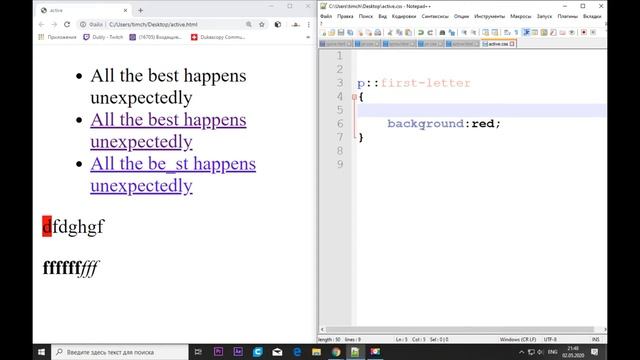The height and width of the screenshot is (360, 640).
Task: Toggle Show All Characters icon
Action: [x=517, y=32]
